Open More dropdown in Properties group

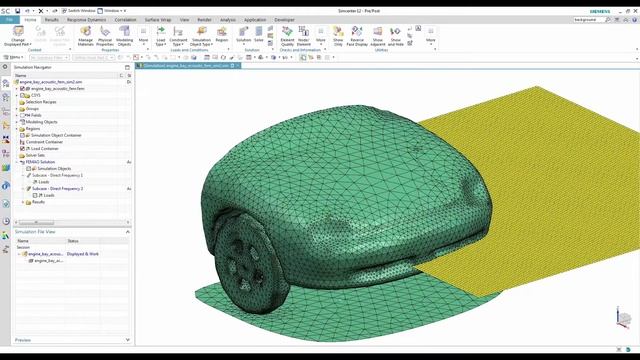click(143, 35)
